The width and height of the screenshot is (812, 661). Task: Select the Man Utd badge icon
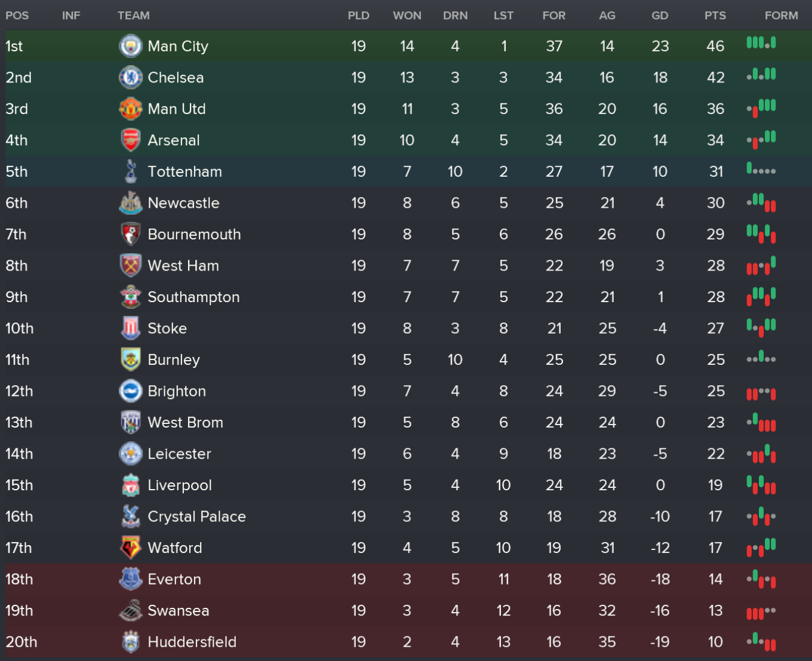[x=130, y=109]
